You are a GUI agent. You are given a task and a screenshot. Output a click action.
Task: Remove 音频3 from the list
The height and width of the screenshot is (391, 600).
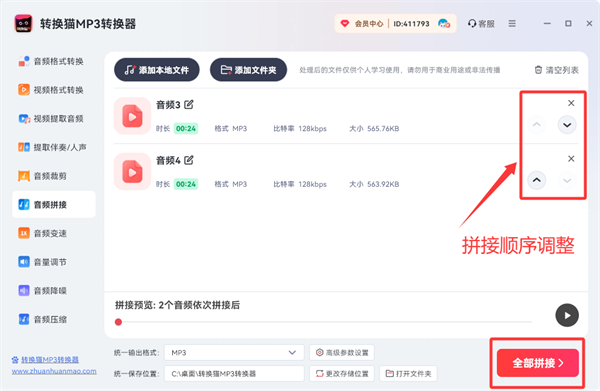coord(571,103)
